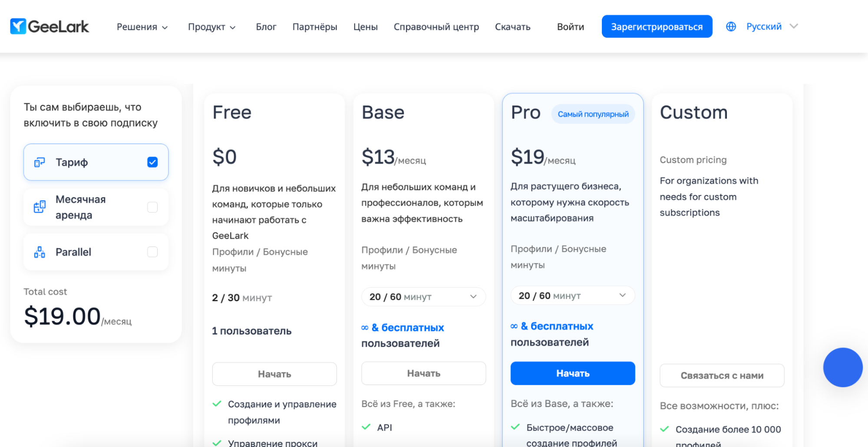The height and width of the screenshot is (447, 868).
Task: Click Всё из Base, а также text
Action: [562, 404]
